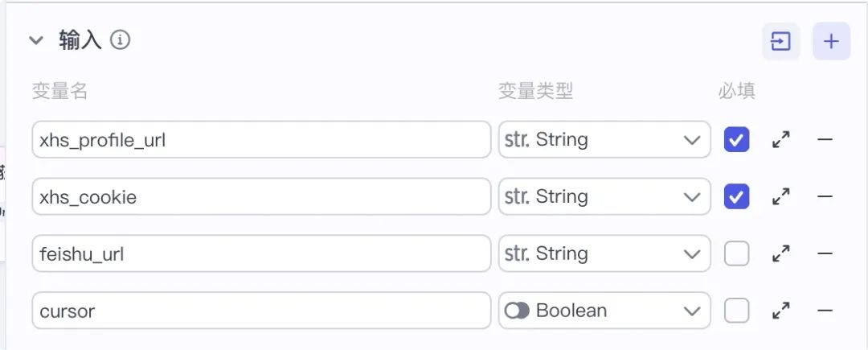The height and width of the screenshot is (350, 868).
Task: Click the xhs_cookie variable name field
Action: 261,196
